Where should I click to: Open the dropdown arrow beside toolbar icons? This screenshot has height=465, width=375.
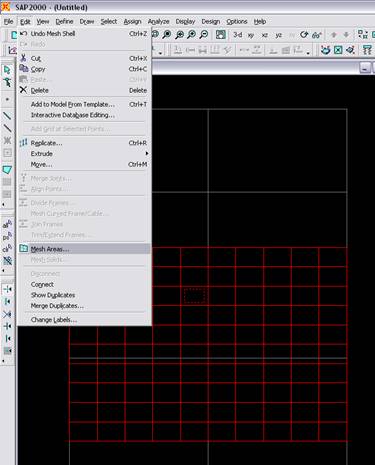tap(160, 53)
